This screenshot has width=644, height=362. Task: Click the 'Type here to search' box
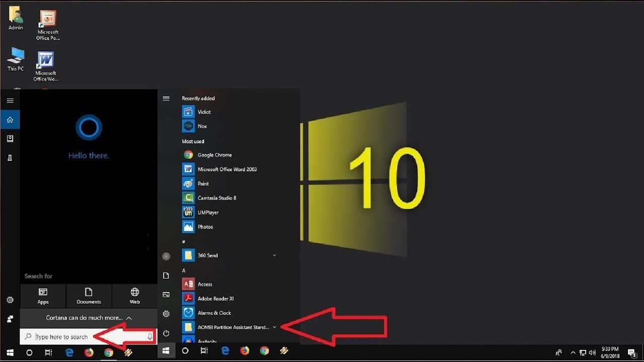coord(89,337)
